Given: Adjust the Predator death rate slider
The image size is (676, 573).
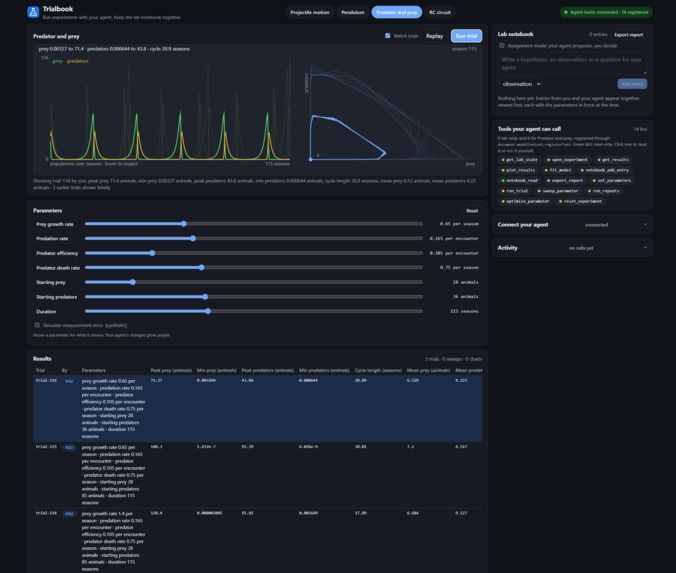Looking at the screenshot, I should (x=254, y=268).
